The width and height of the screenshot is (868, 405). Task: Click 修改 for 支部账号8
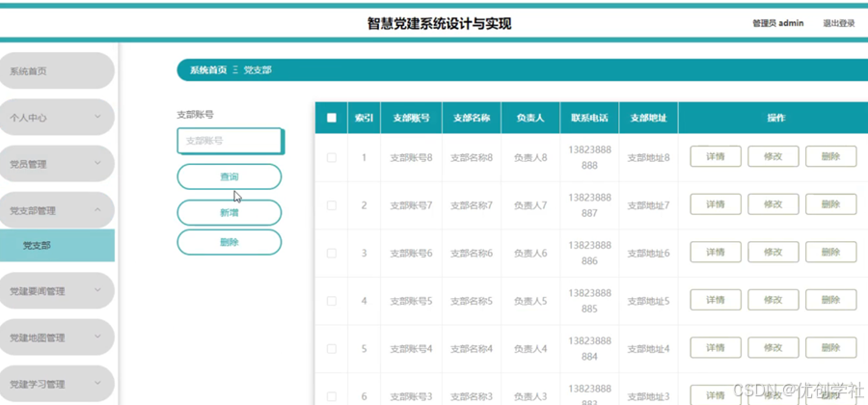click(773, 156)
